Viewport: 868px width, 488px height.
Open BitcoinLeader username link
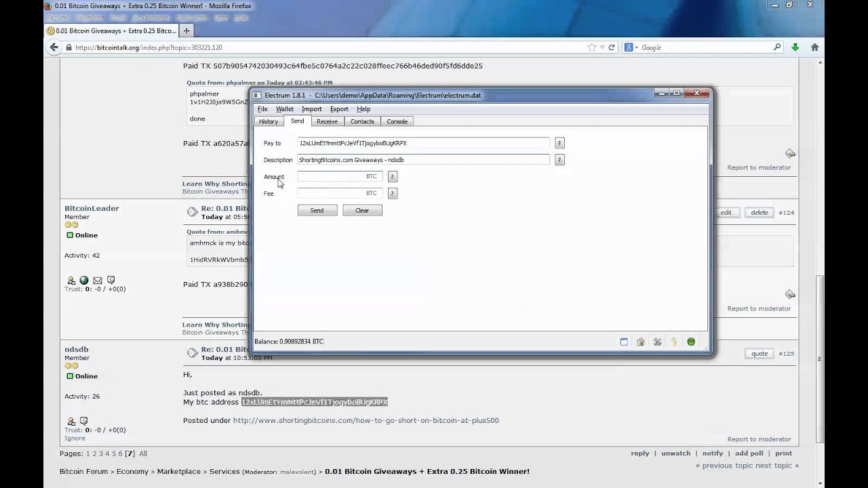pyautogui.click(x=92, y=208)
